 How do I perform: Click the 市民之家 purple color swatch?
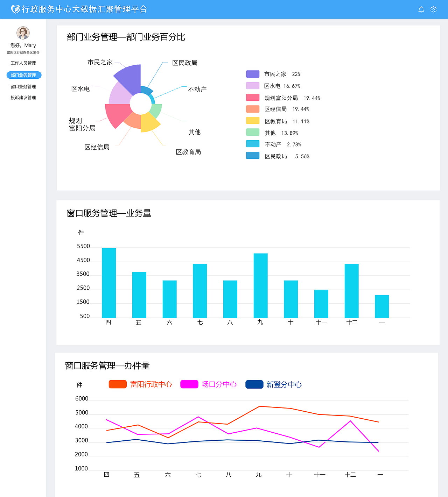[253, 73]
